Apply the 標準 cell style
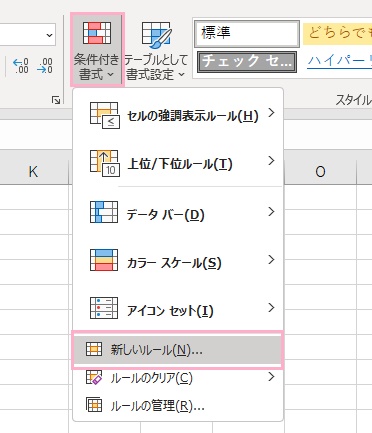This screenshot has height=433, width=372. point(247,34)
